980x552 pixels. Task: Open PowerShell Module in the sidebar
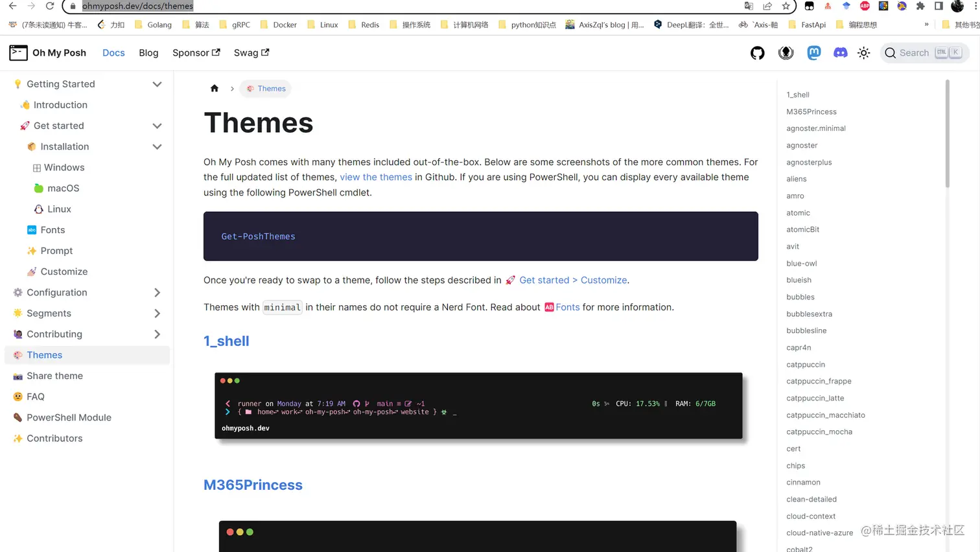(x=69, y=417)
